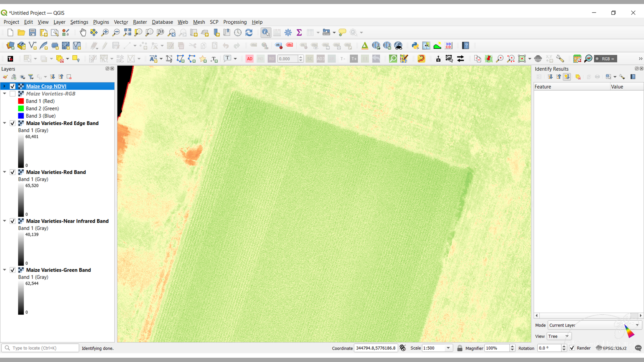Open the Raster menu
Image resolution: width=644 pixels, height=362 pixels.
[x=140, y=22]
